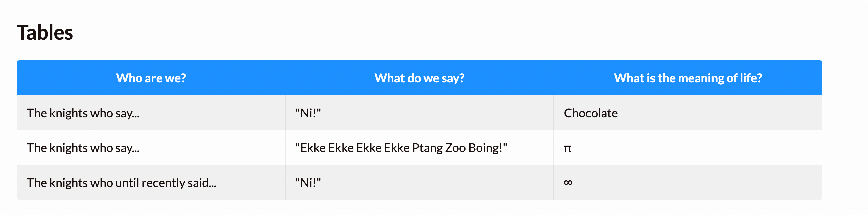The height and width of the screenshot is (215, 868).
Task: Click the word "Ekke" at the quote's start
Action: pyautogui.click(x=313, y=148)
